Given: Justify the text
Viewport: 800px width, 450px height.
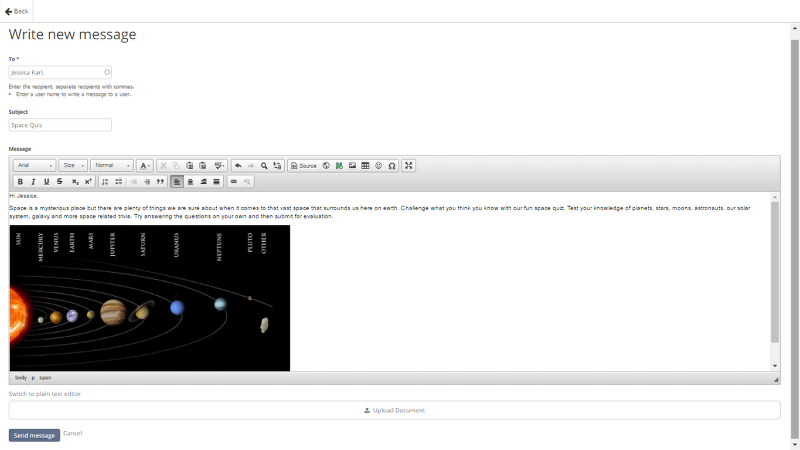Looking at the screenshot, I should tap(216, 182).
